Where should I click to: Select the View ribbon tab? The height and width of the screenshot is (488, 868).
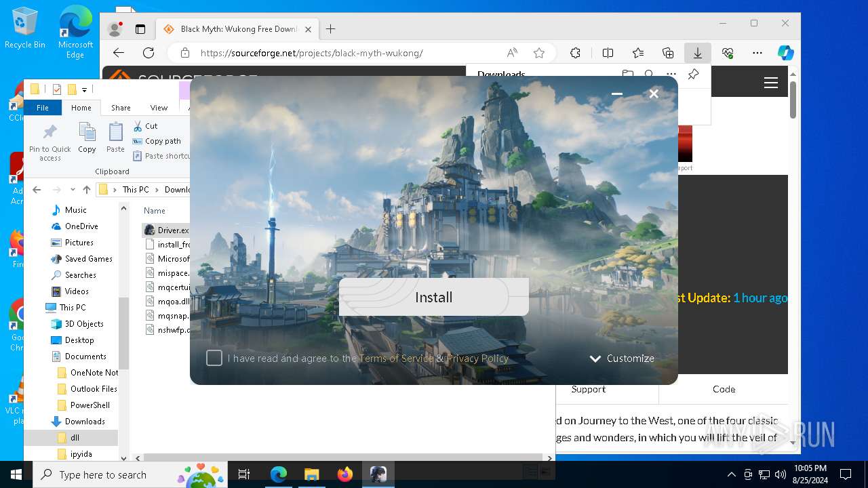coord(159,108)
